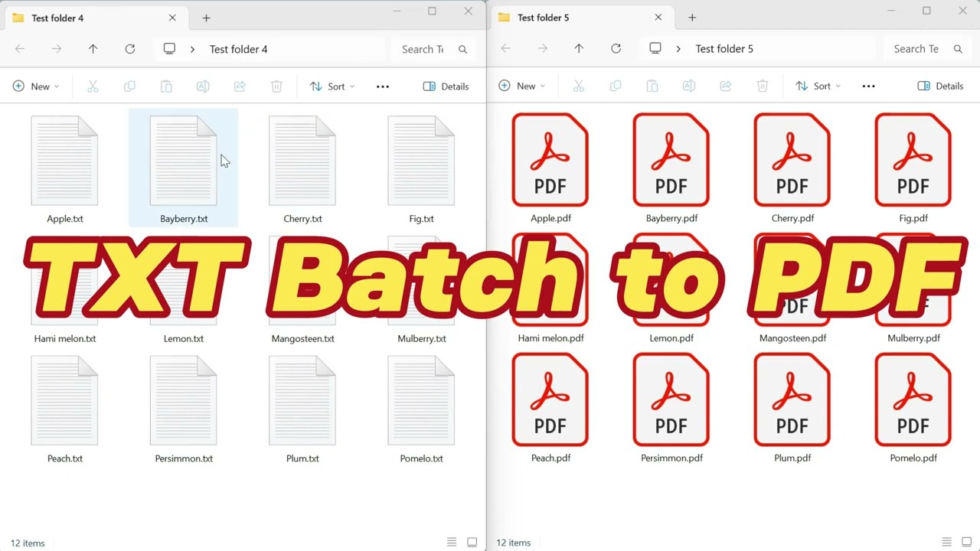
Task: Click Cut icon in Test folder 5 toolbar
Action: 579,86
